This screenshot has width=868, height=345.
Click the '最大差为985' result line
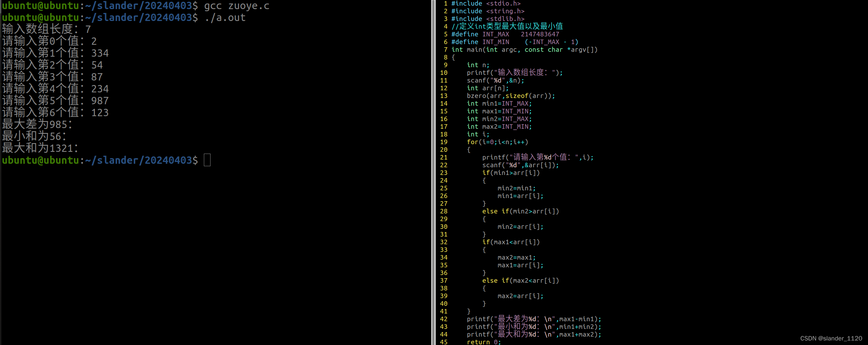pyautogui.click(x=37, y=125)
